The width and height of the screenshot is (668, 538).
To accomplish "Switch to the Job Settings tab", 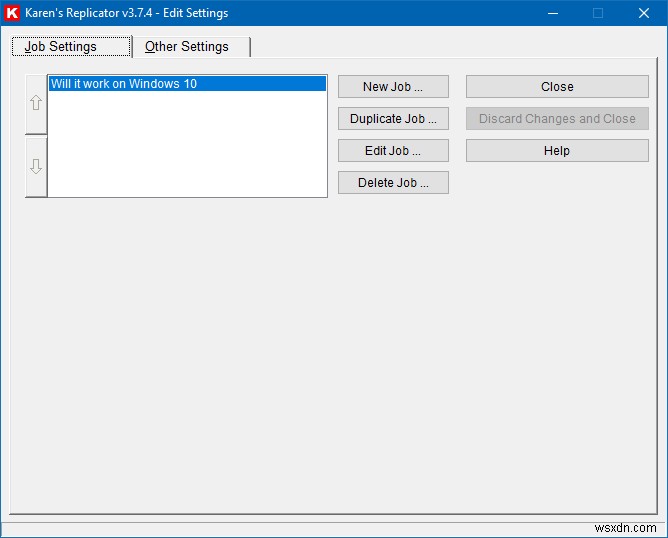I will pos(71,46).
